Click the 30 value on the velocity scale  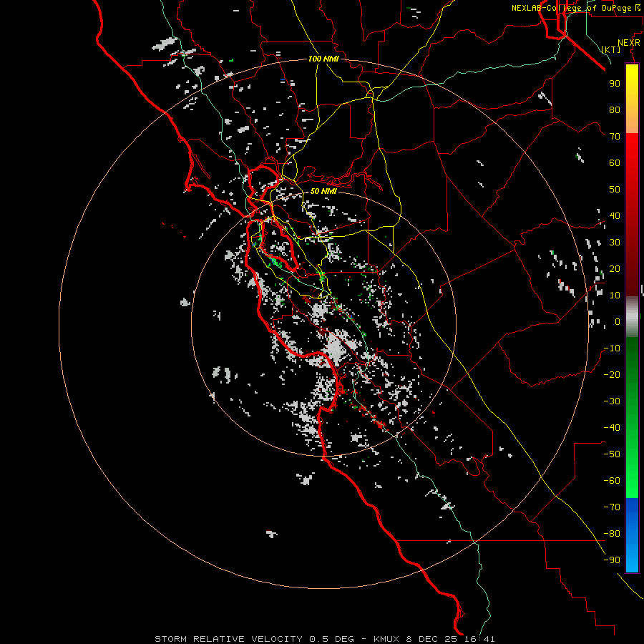[x=615, y=243]
